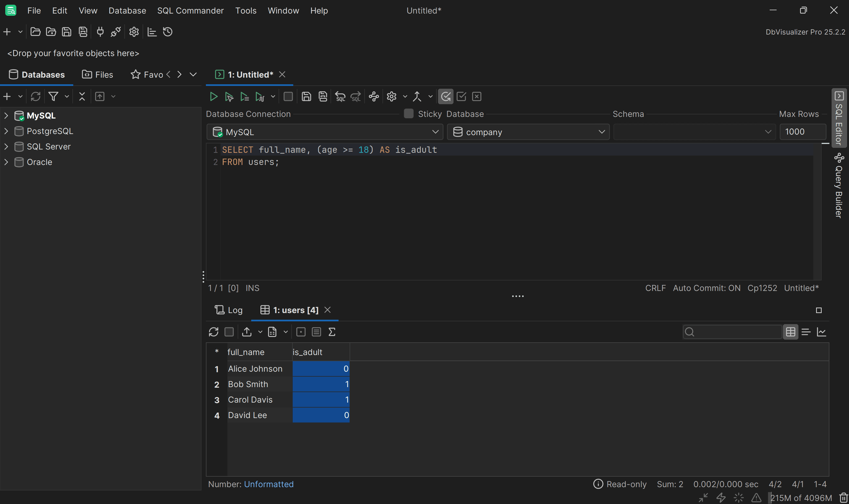Toggle Auto Commit icon in editor toolbar
This screenshot has height=504, width=849.
tap(446, 97)
